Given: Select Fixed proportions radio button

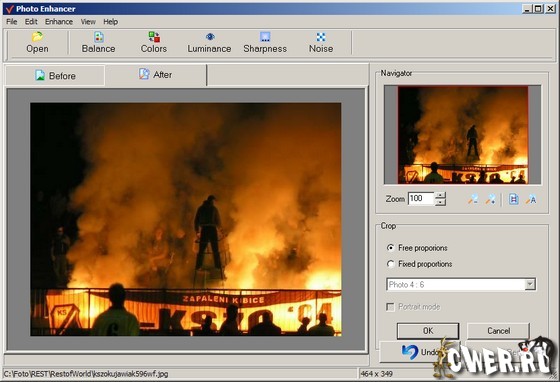Looking at the screenshot, I should [391, 264].
